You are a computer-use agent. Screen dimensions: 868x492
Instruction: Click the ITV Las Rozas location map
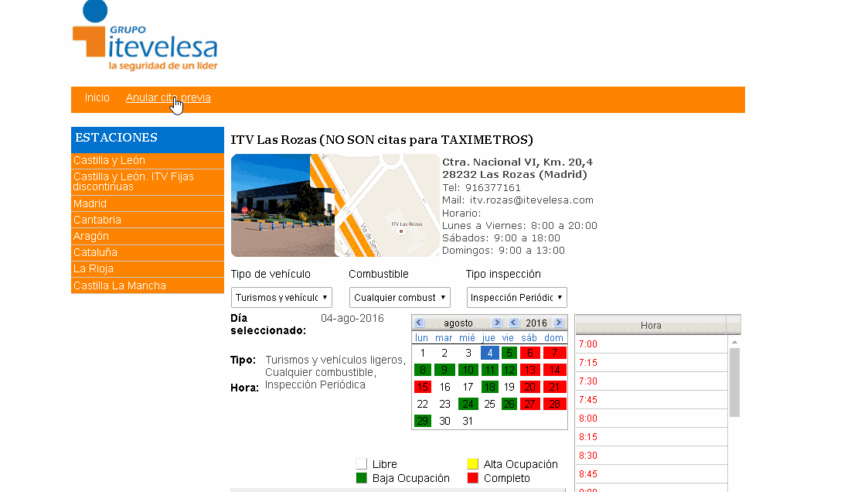point(387,206)
